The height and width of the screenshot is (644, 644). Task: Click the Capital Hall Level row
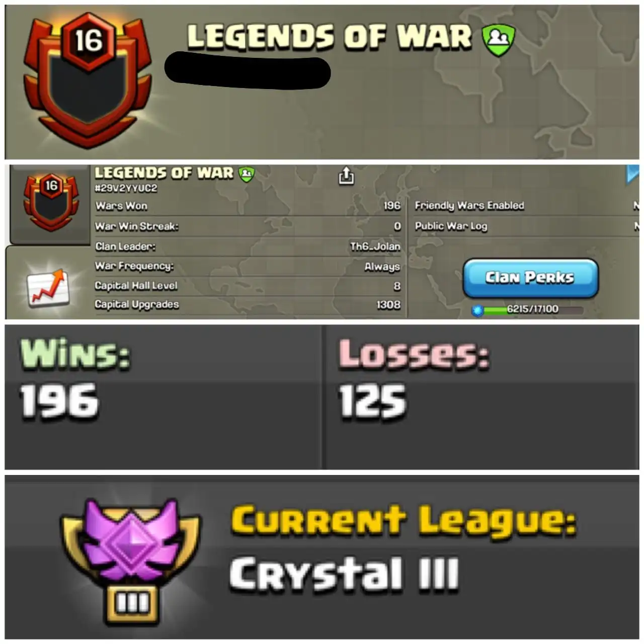click(248, 286)
